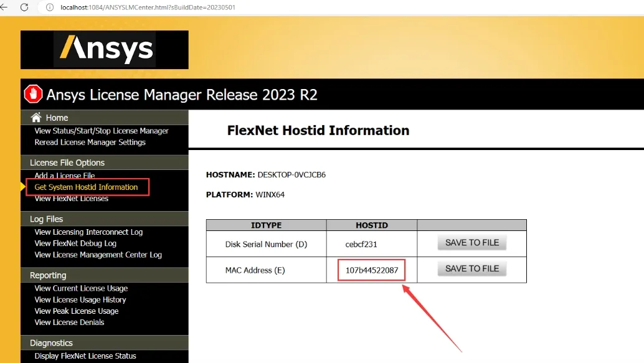Click the platform value WINX64

point(270,195)
